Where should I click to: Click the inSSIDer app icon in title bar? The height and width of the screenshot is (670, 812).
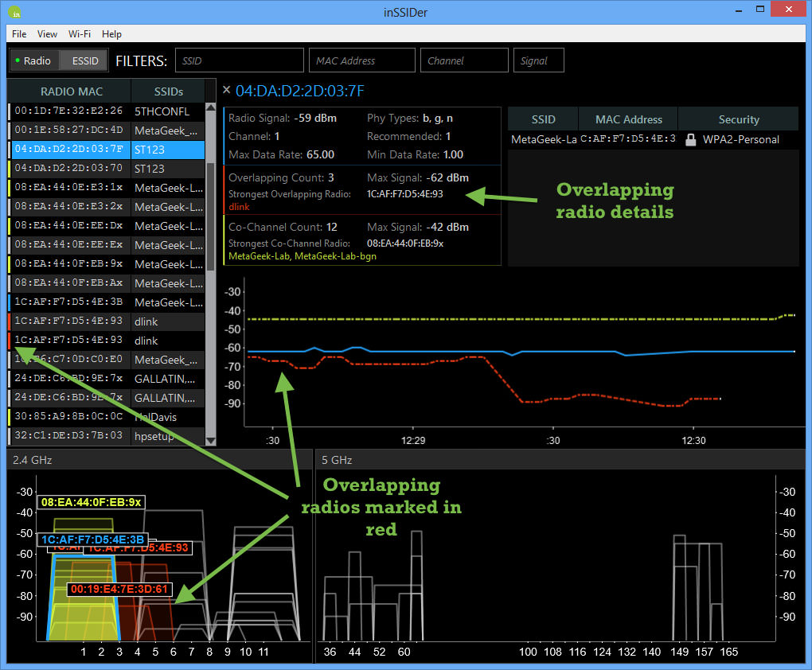15,12
